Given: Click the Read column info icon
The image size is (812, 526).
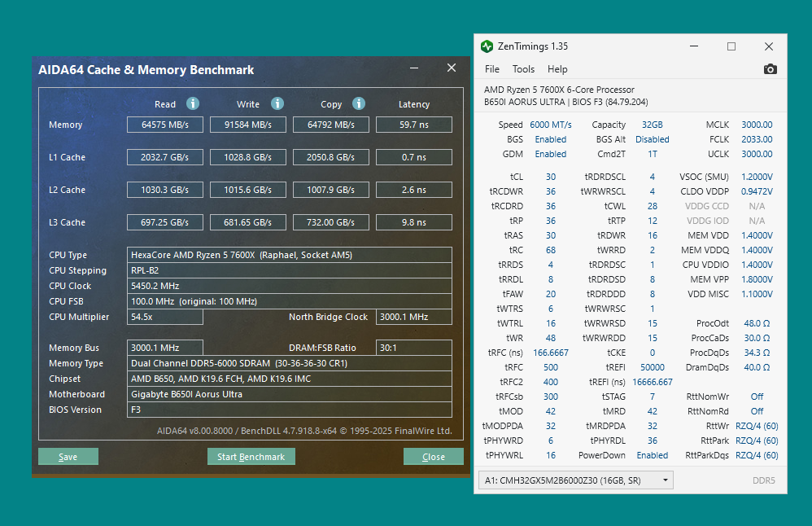Looking at the screenshot, I should pyautogui.click(x=193, y=103).
